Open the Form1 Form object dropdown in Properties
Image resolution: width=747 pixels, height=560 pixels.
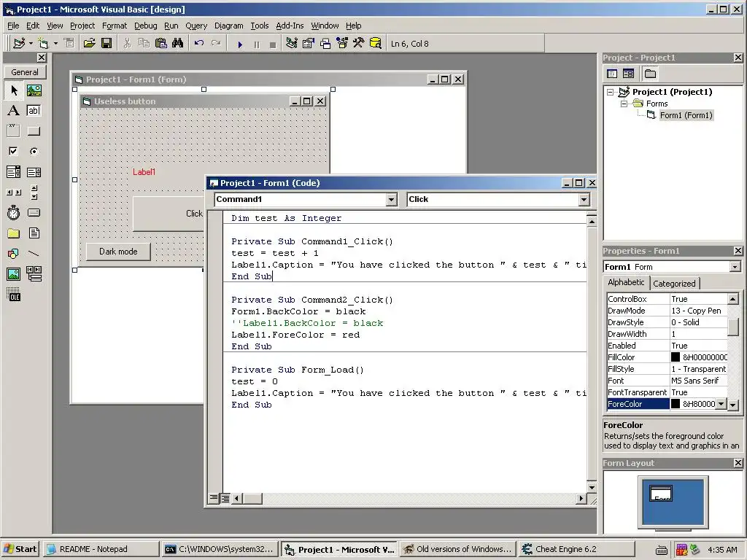tap(735, 267)
